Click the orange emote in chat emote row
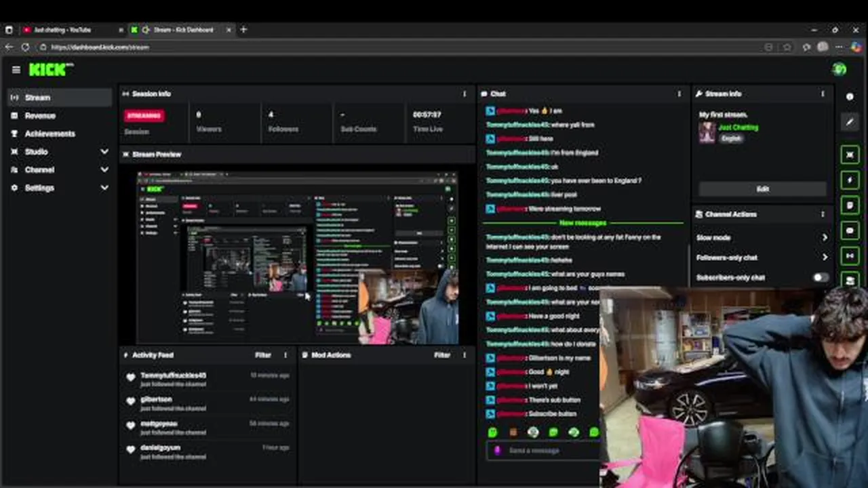 [513, 432]
